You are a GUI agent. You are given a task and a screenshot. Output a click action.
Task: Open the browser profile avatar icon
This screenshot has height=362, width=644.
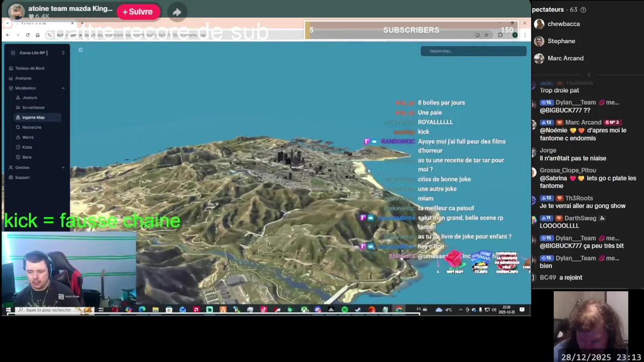pyautogui.click(x=514, y=35)
